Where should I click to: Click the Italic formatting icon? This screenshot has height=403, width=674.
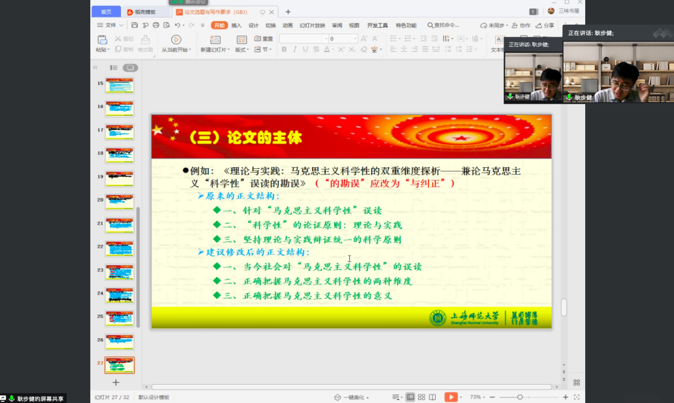pos(295,49)
